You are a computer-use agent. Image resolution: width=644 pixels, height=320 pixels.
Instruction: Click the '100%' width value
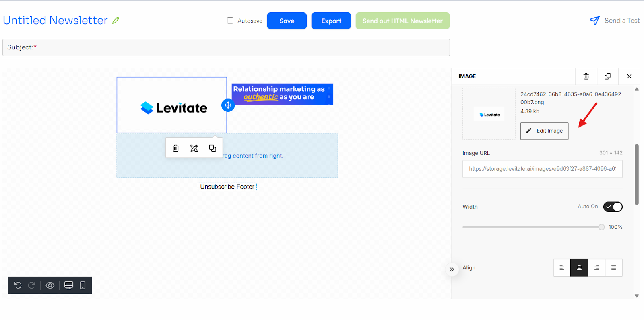pyautogui.click(x=615, y=227)
